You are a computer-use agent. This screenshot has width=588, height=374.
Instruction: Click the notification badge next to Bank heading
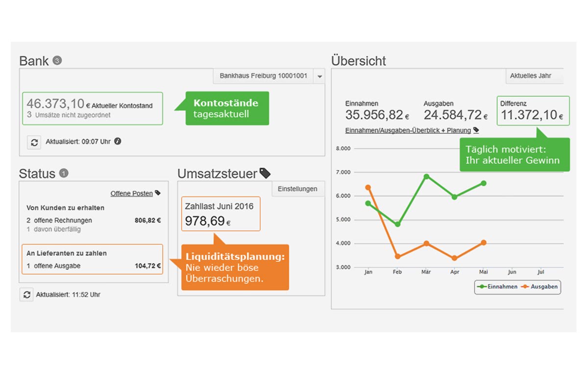(x=57, y=61)
